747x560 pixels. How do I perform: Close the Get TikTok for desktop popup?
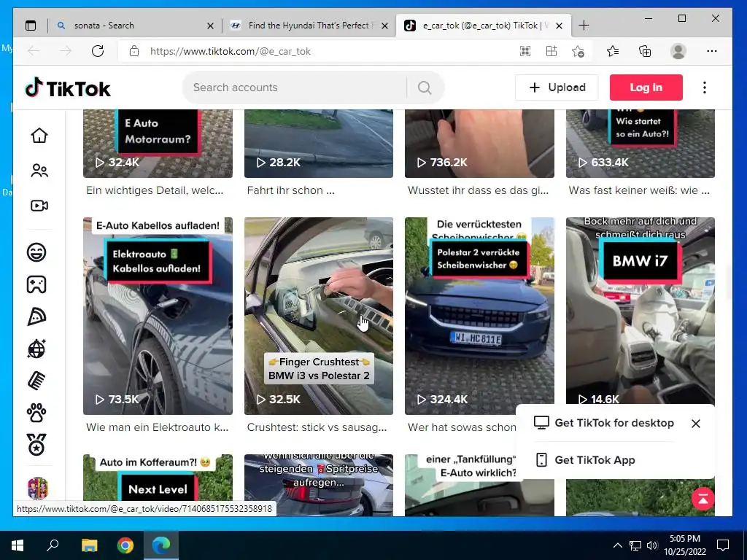695,424
